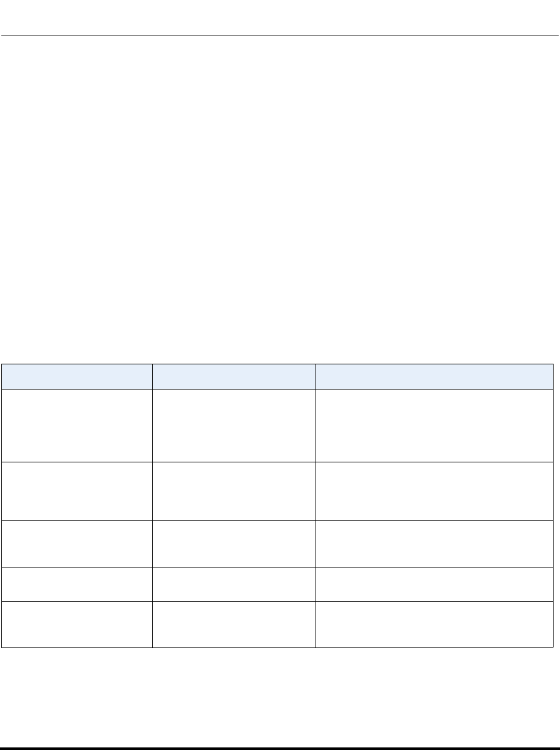560x750 pixels.
Task: Select last table row's middle column cell
Action: [x=234, y=624]
